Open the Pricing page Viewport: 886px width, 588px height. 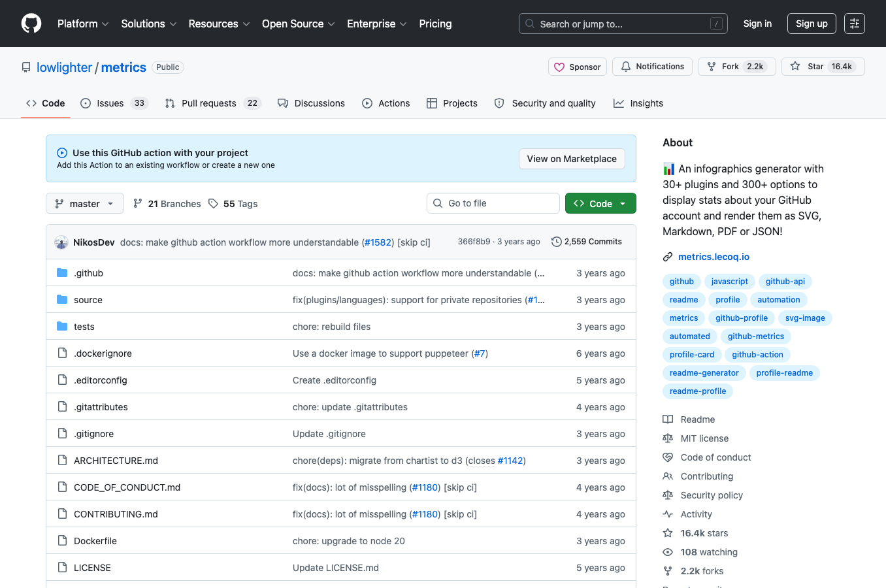coord(435,24)
